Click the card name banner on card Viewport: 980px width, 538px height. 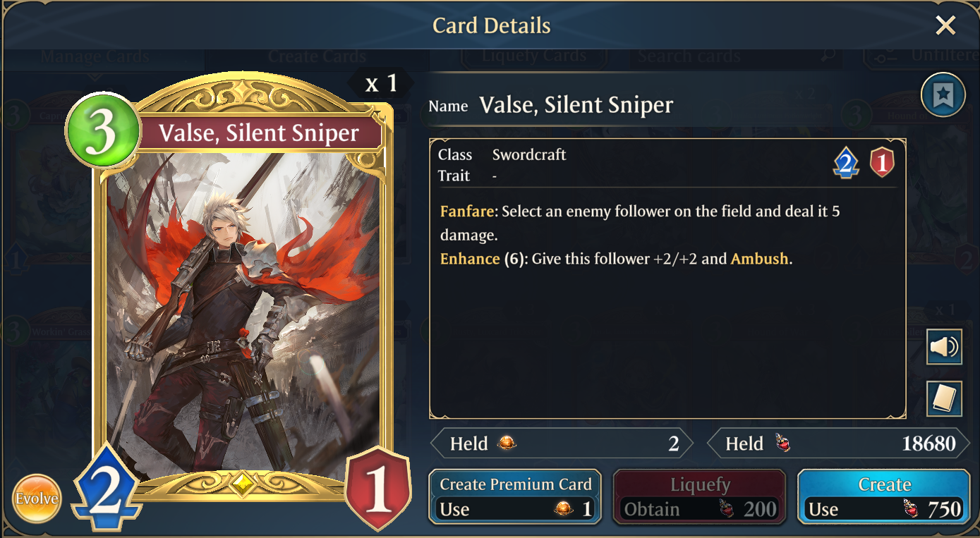click(x=259, y=133)
